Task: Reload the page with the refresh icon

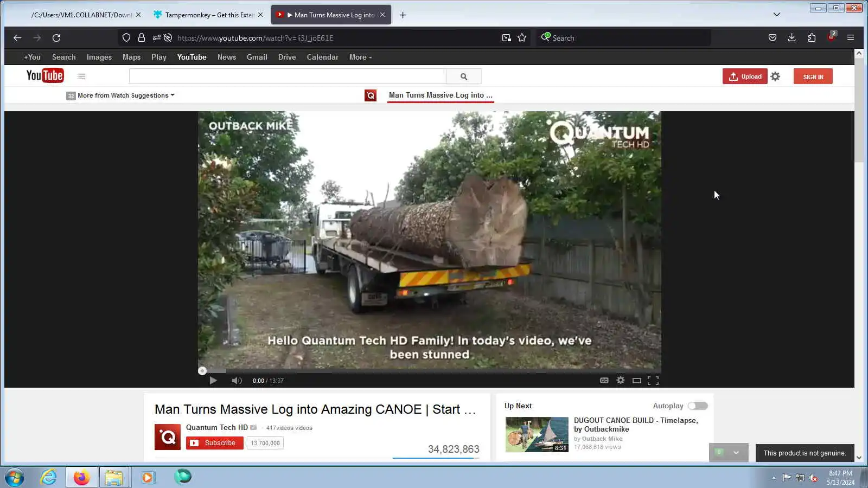Action: click(56, 38)
